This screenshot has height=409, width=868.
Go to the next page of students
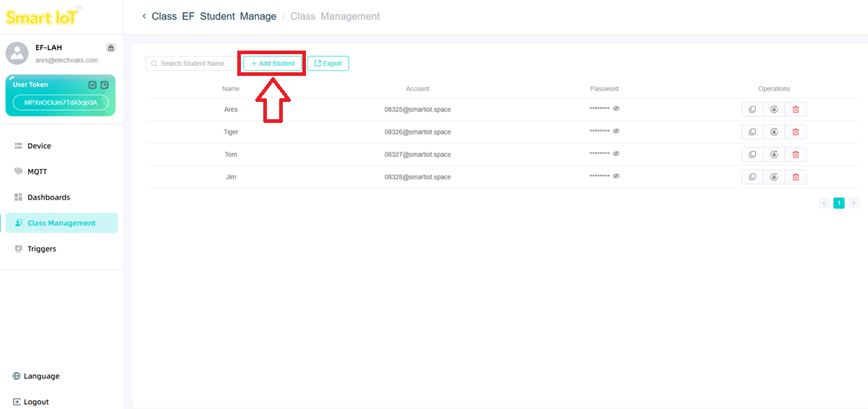(854, 203)
